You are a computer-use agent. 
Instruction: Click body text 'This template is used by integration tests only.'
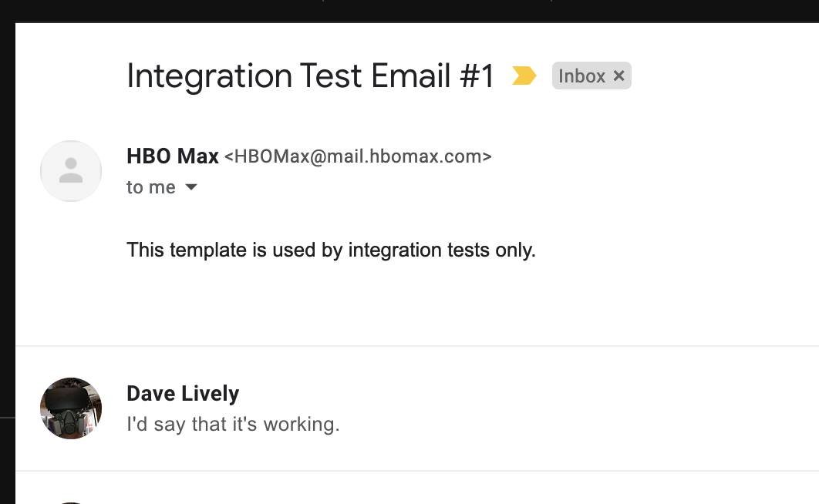331,250
